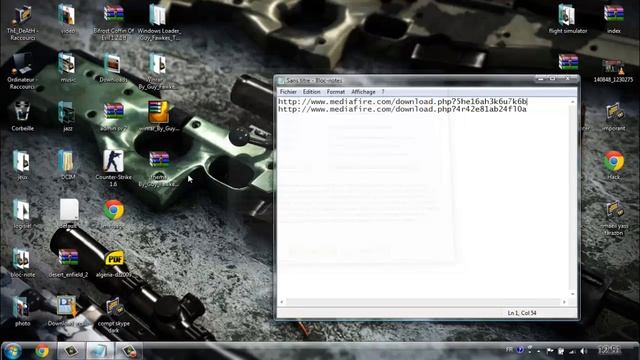
Task: Open Chrome from the taskbar
Action: [x=42, y=351]
